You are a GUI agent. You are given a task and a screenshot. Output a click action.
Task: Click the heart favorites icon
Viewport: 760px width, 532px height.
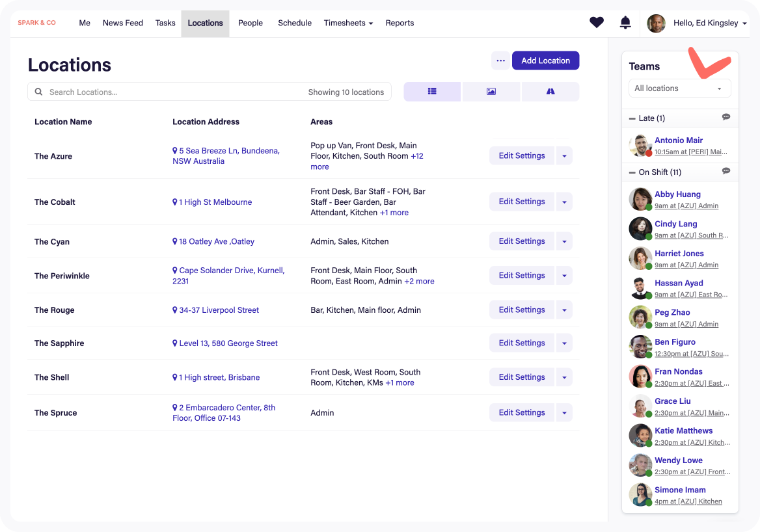pos(596,22)
